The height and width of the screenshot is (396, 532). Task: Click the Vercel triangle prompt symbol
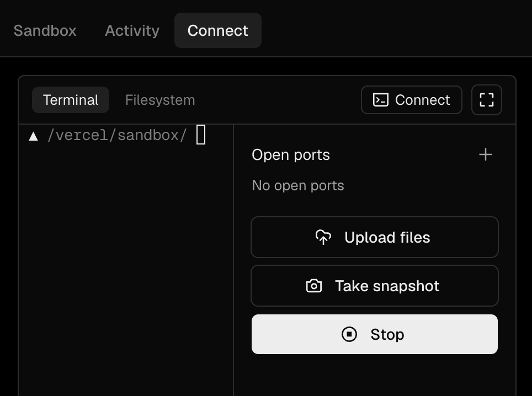pyautogui.click(x=33, y=136)
